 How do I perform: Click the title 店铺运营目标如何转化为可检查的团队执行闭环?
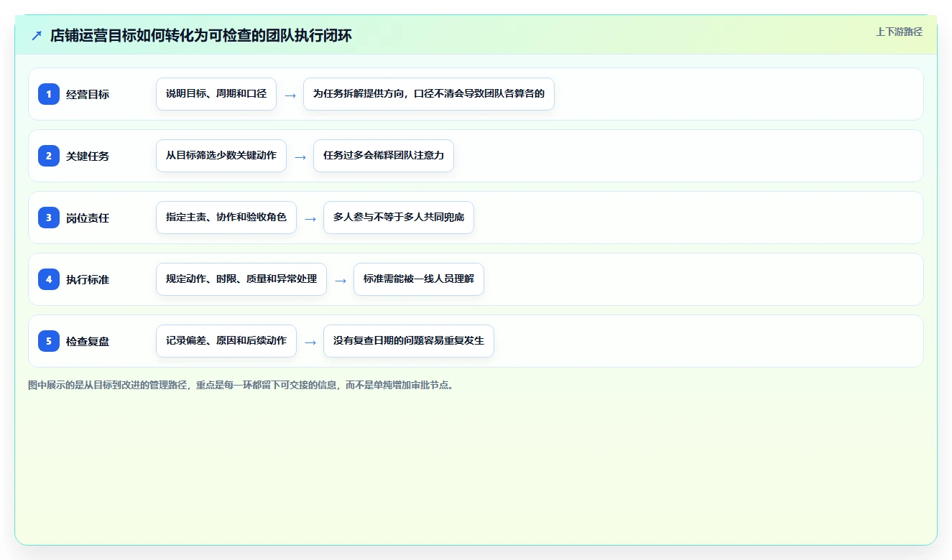tap(201, 35)
